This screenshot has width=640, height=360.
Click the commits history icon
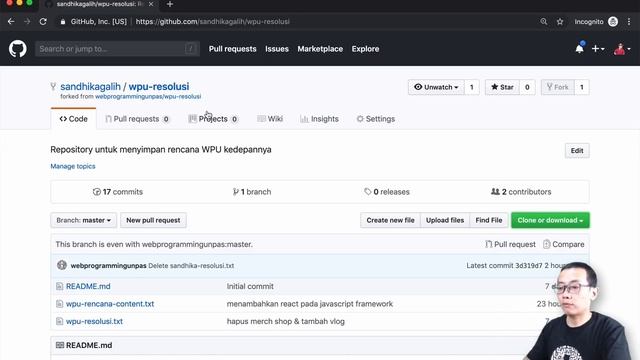[x=97, y=192]
